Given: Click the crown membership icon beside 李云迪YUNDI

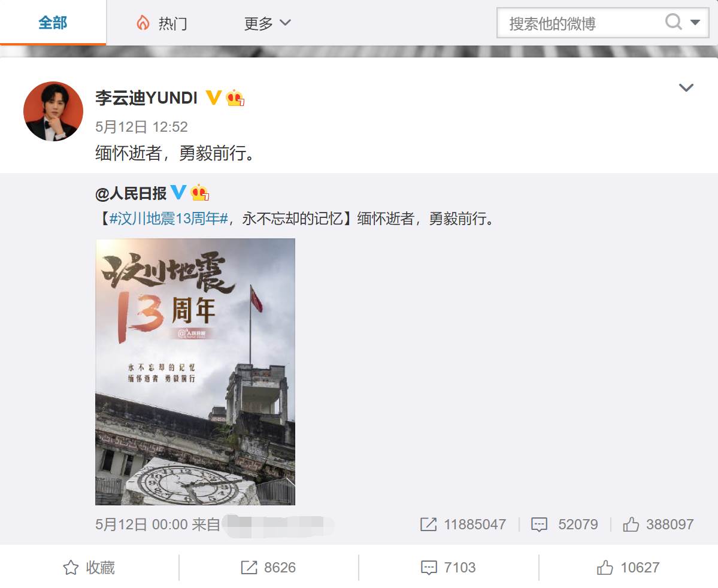Looking at the screenshot, I should (235, 98).
